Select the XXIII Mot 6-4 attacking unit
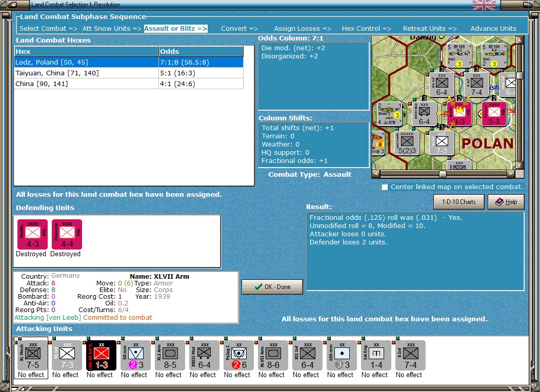This screenshot has width=540, height=392. pyautogui.click(x=205, y=355)
